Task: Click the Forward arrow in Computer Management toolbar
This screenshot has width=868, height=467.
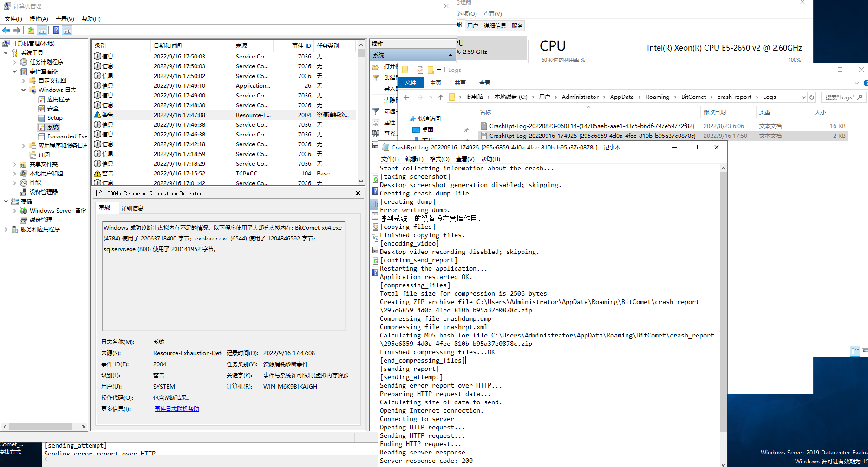Action: (x=17, y=30)
